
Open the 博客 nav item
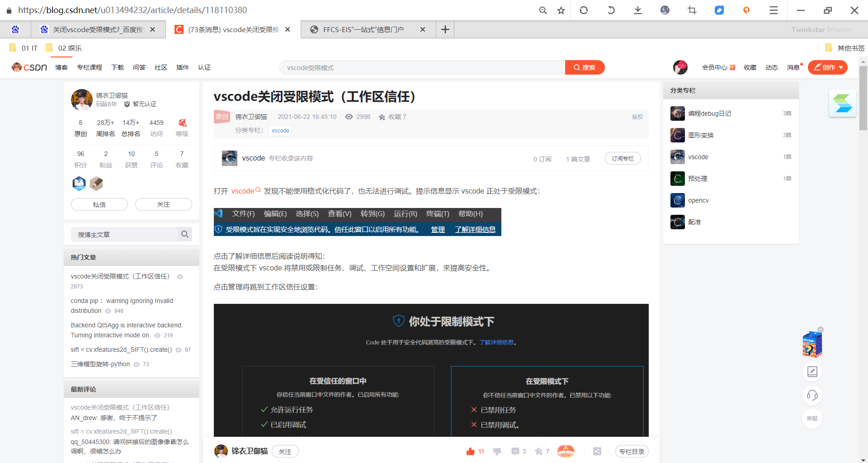point(61,67)
